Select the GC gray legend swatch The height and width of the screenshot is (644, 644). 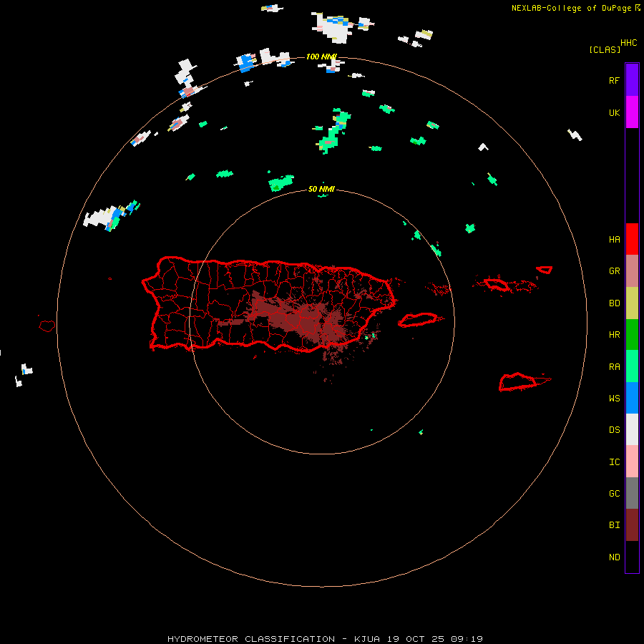point(632,493)
